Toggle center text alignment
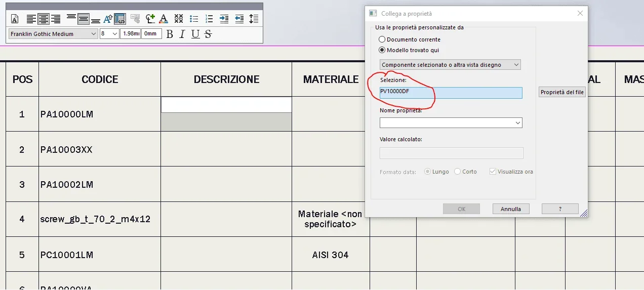The width and height of the screenshot is (644, 290). pos(44,19)
